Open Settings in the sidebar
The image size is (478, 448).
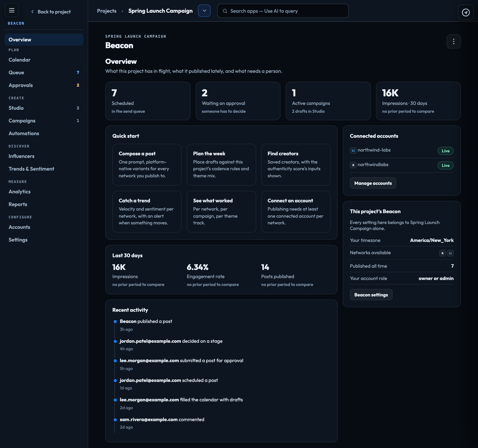coord(44,240)
